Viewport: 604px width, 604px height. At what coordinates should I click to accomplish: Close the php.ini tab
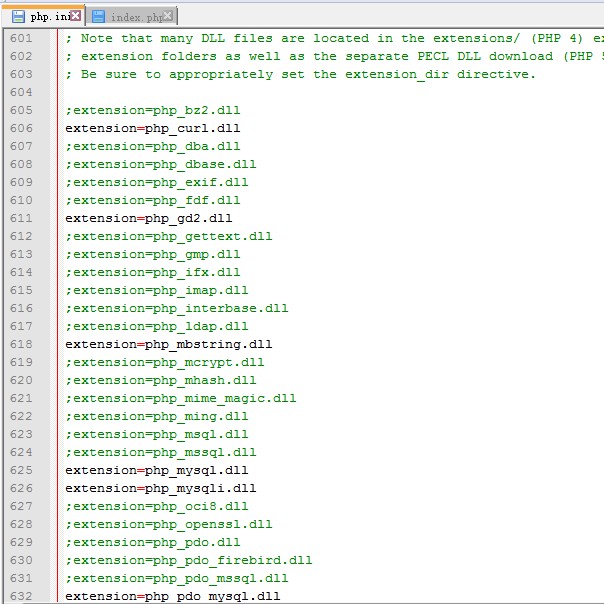click(76, 16)
